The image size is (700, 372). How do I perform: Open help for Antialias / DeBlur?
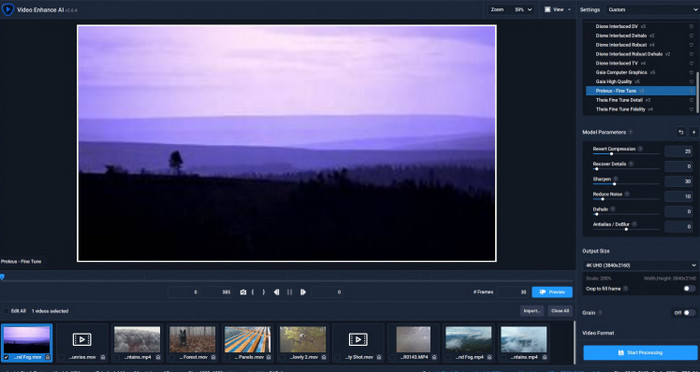(634, 224)
